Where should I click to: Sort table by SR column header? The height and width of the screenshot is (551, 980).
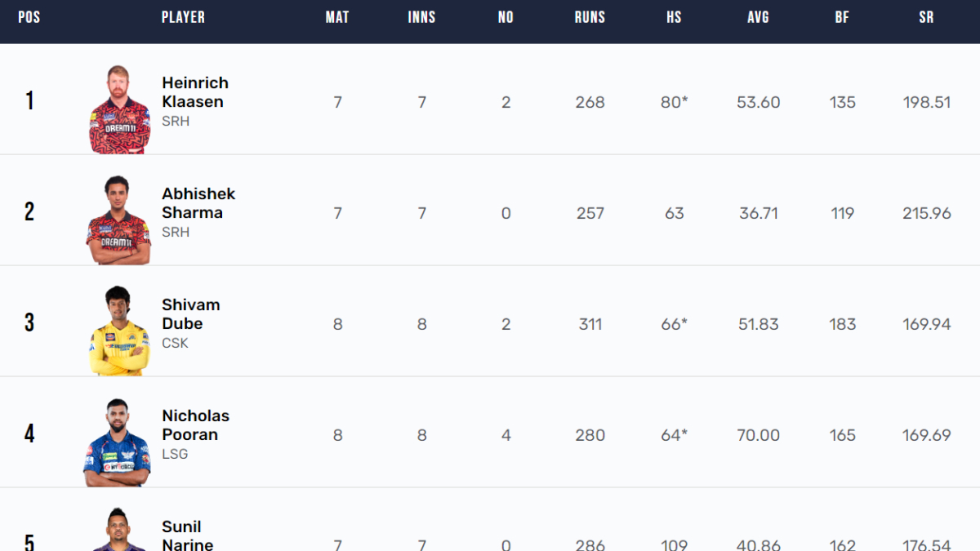pyautogui.click(x=926, y=17)
